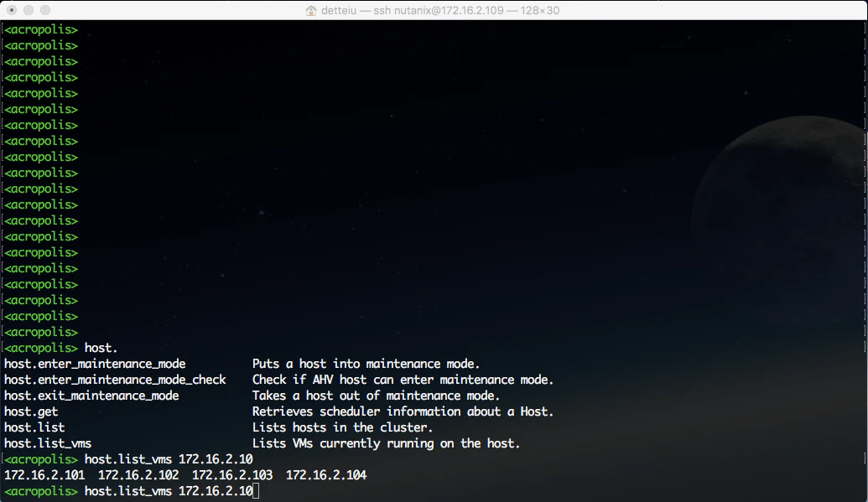Click 'Lists VMs currently running on the host.'
This screenshot has width=868, height=502.
387,443
